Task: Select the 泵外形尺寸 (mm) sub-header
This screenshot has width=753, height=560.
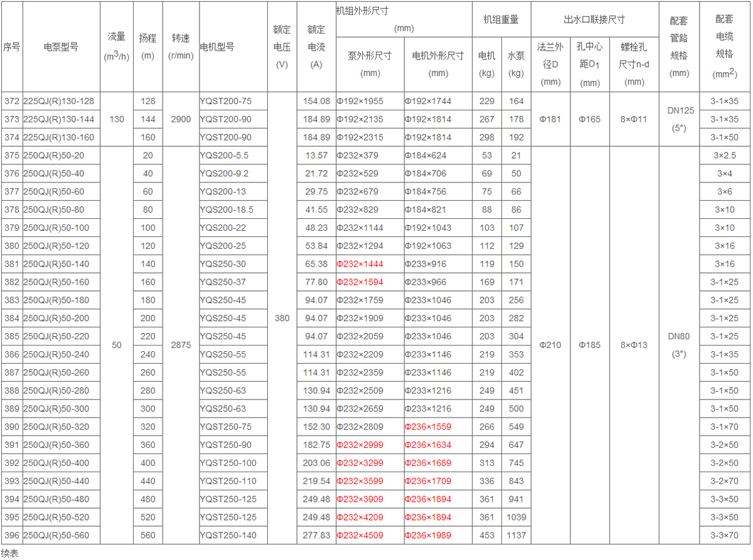Action: [370, 64]
